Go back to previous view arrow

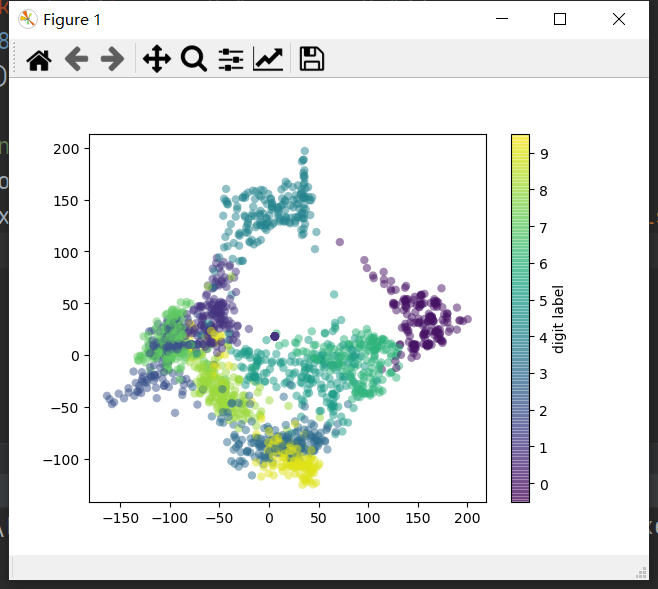pyautogui.click(x=77, y=60)
